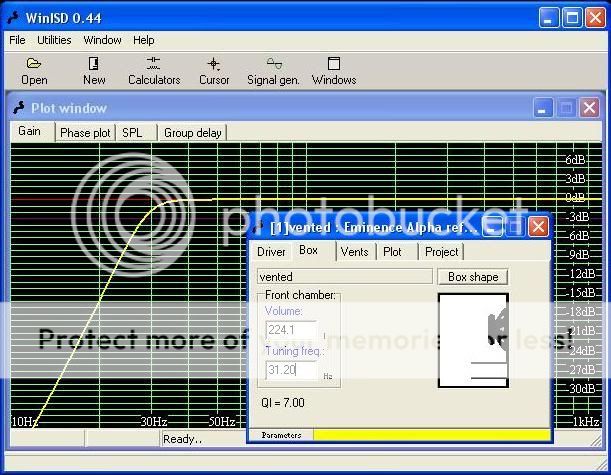The image size is (611, 475).
Task: Open the Project tab
Action: point(441,252)
